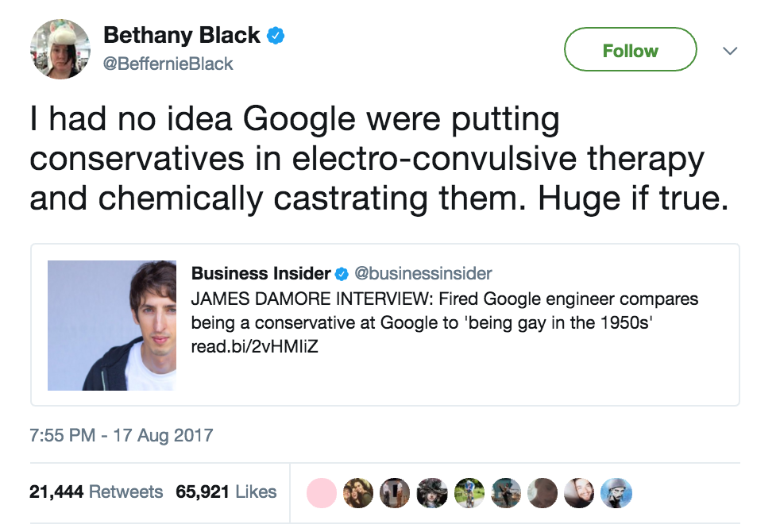Follow Bethany Black
This screenshot has height=532, width=780.
point(630,51)
